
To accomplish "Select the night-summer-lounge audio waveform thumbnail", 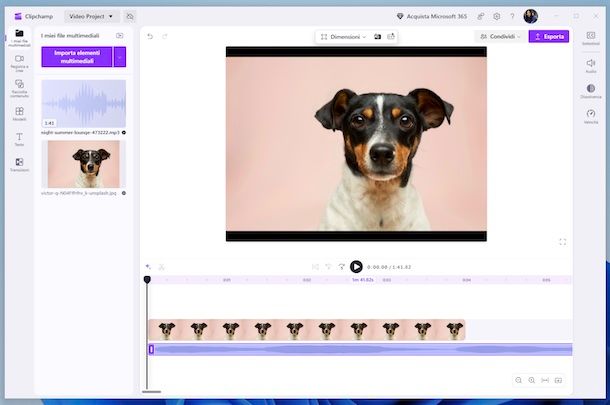I will (x=84, y=104).
